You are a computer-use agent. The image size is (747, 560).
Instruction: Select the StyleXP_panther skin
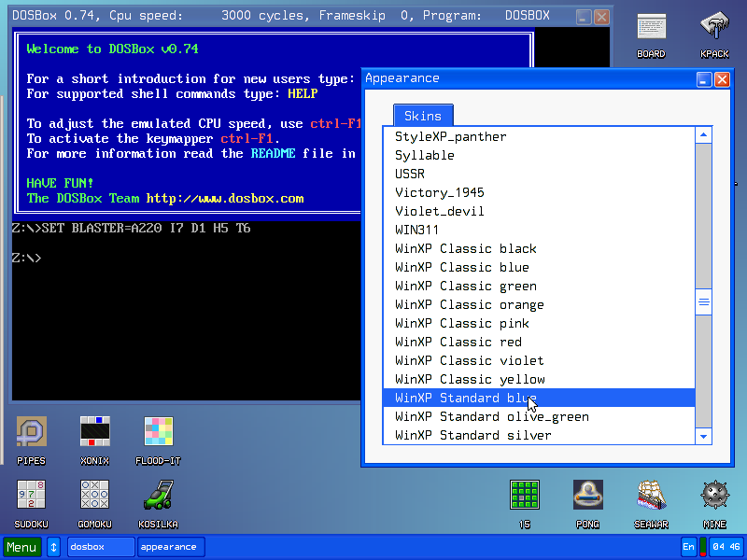pyautogui.click(x=539, y=136)
